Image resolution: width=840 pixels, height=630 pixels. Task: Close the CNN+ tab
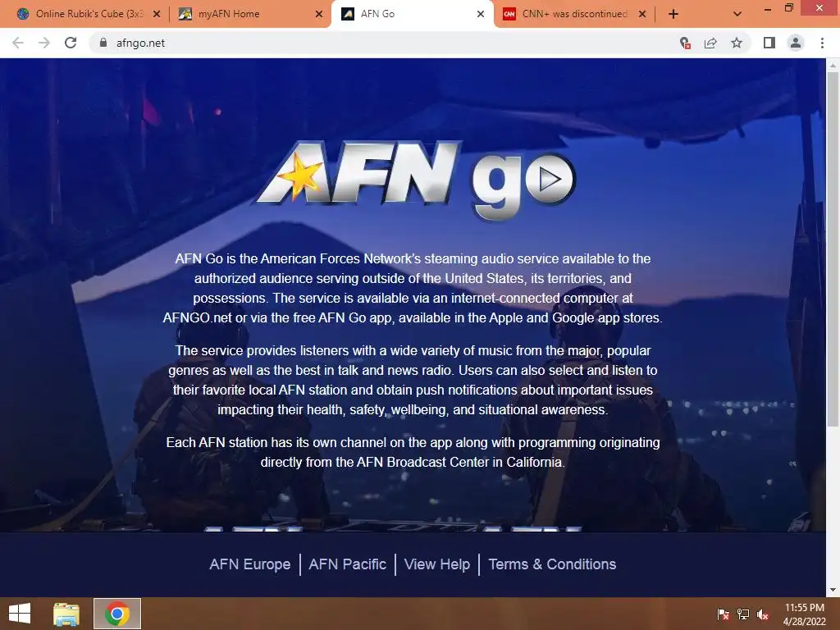[642, 14]
